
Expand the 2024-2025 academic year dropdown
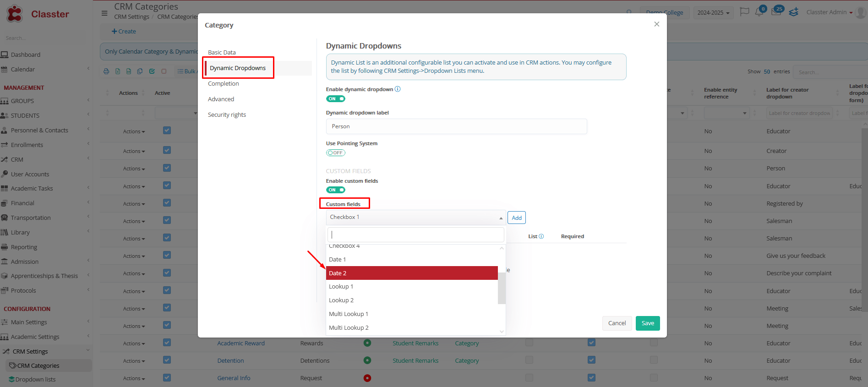pyautogui.click(x=713, y=13)
